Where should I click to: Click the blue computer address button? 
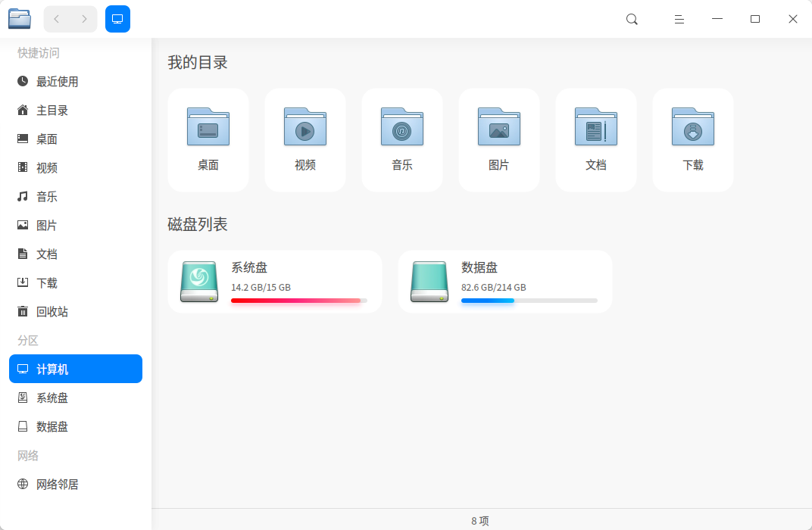click(x=117, y=19)
